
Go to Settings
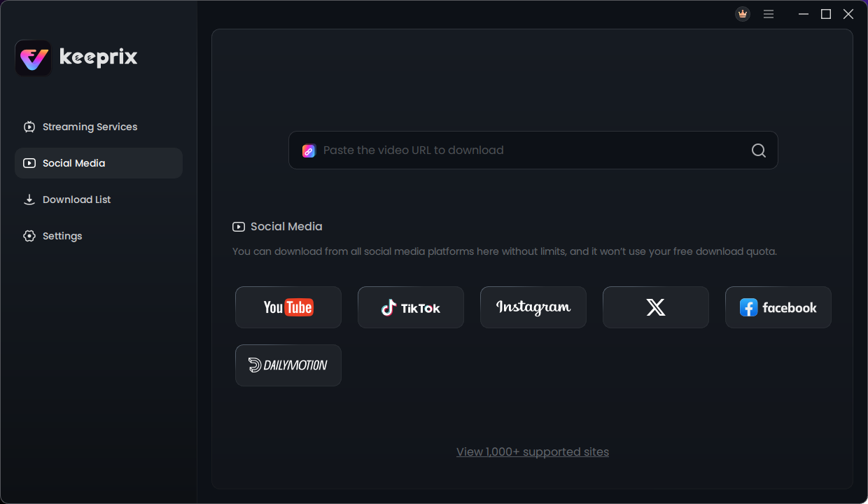click(x=99, y=236)
